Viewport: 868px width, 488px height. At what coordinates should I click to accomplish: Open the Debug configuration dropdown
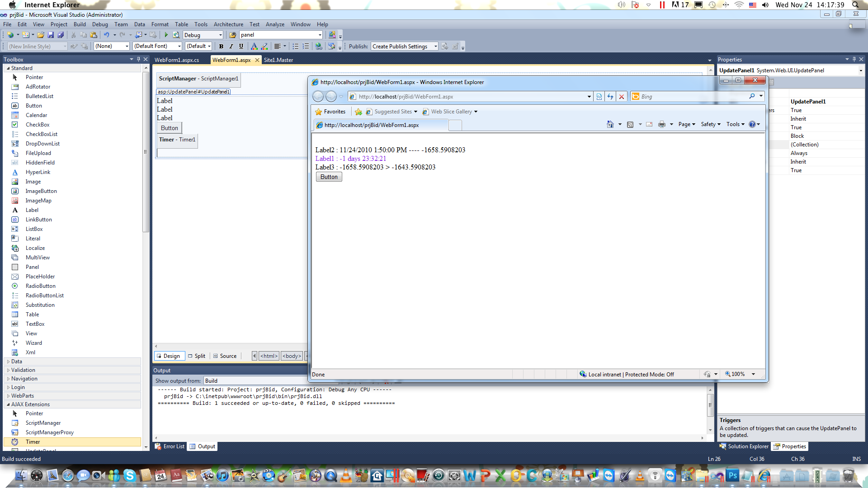(x=220, y=35)
